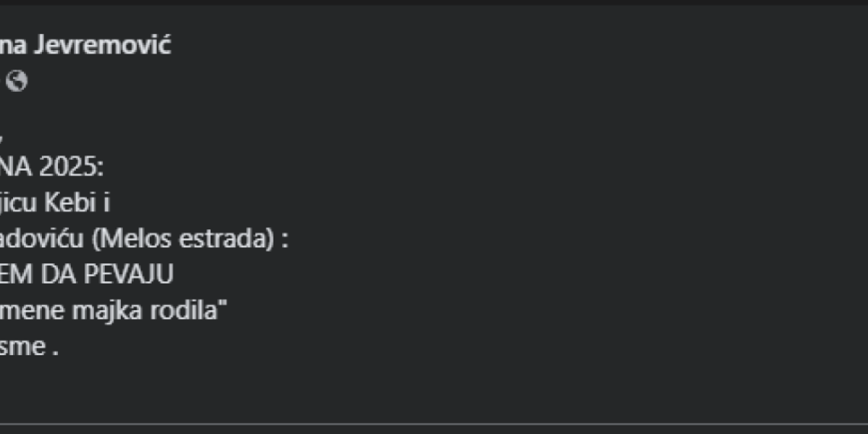Click the final "sme ." line
The height and width of the screenshot is (434, 868).
tap(29, 346)
